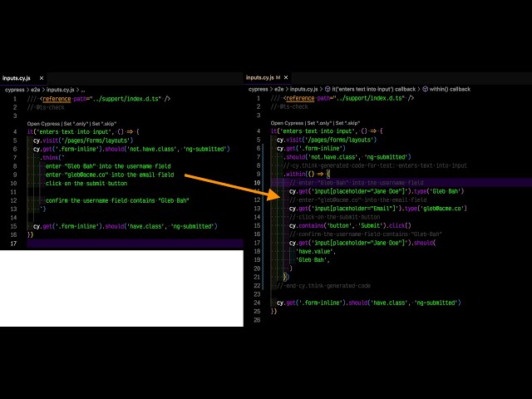Click cy.visit('/pages/forms/layouts') in the right editor

[x=327, y=140]
